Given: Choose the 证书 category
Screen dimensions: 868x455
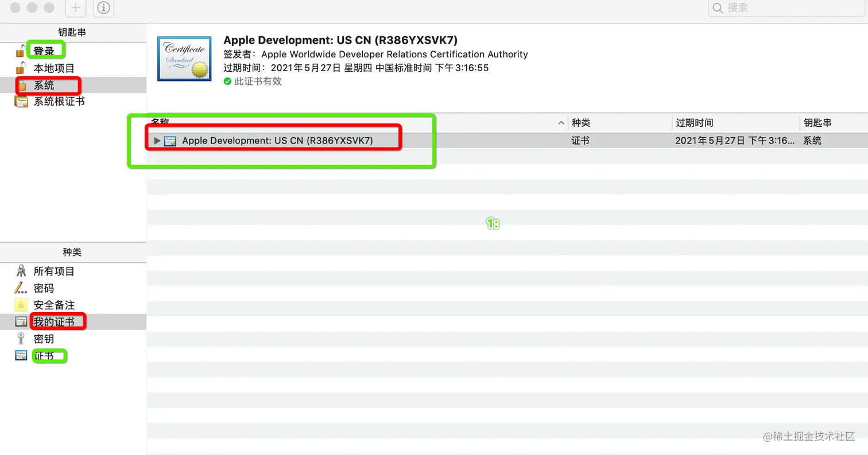Looking at the screenshot, I should [x=44, y=356].
